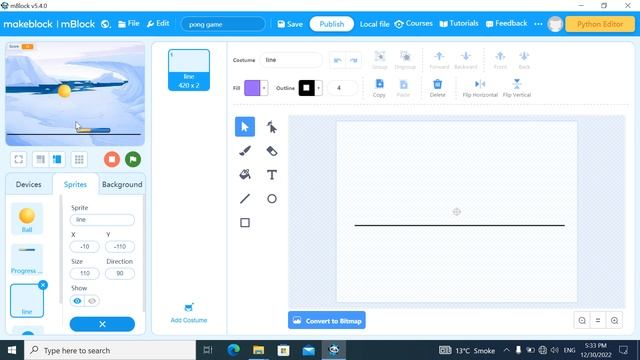Click the outline width field
The width and height of the screenshot is (640, 360).
pos(342,88)
